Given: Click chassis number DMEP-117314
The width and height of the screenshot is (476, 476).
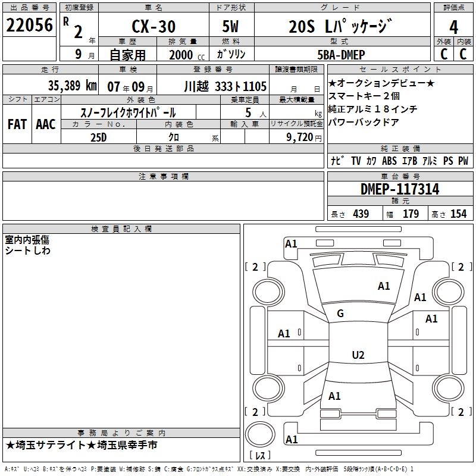Looking at the screenshot, I should point(400,189).
